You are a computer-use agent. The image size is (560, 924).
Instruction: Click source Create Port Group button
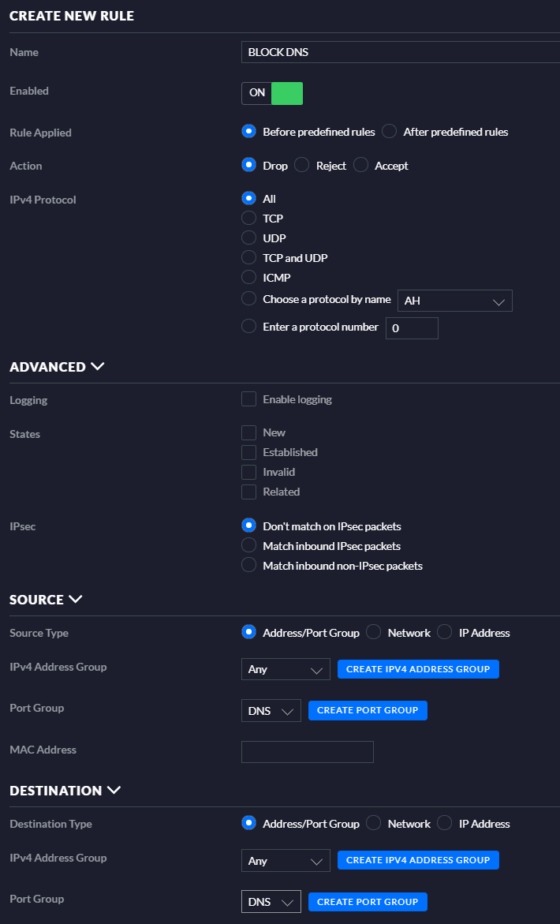coord(368,710)
